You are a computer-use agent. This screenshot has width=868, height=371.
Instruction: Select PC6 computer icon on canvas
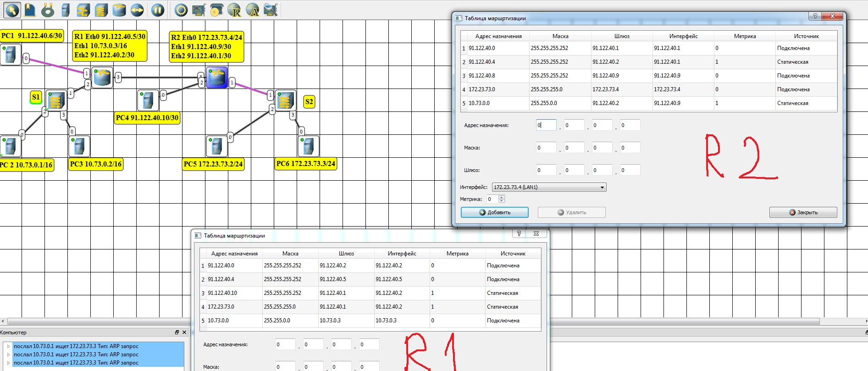click(308, 146)
